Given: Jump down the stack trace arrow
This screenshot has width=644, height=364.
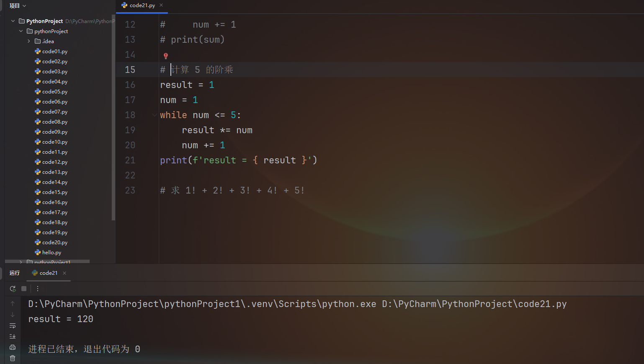Looking at the screenshot, I should pyautogui.click(x=13, y=315).
